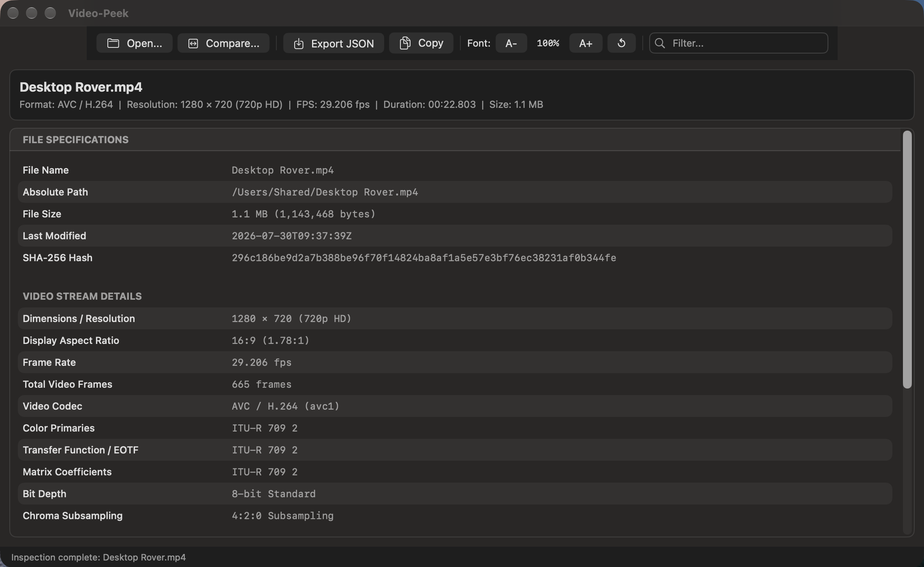Increase font size with A+ button
Image resolution: width=924 pixels, height=567 pixels.
(586, 43)
